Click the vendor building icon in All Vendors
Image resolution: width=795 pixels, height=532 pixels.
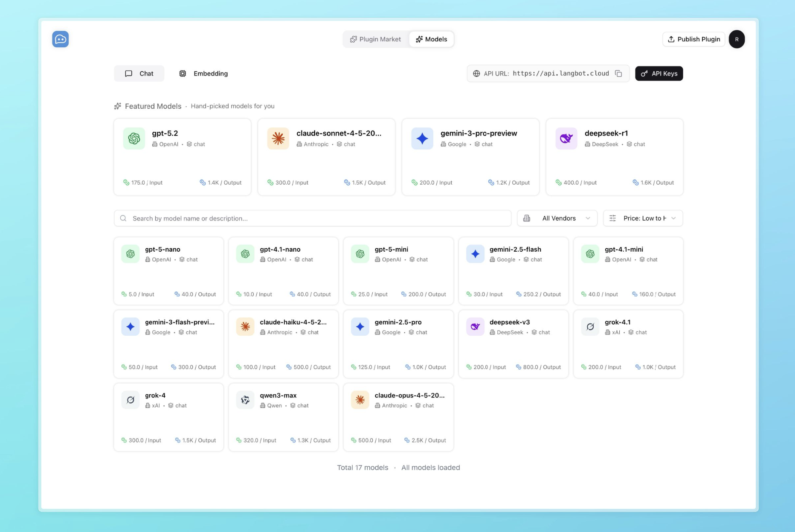pos(527,218)
